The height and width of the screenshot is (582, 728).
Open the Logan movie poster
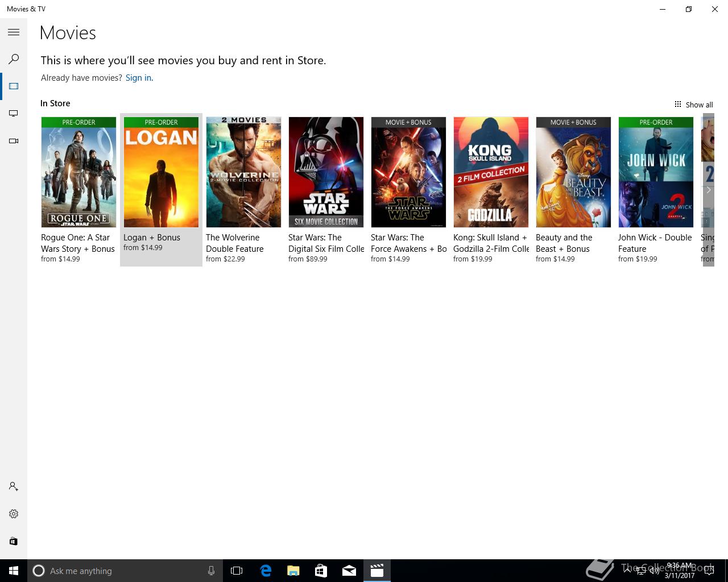pos(161,172)
